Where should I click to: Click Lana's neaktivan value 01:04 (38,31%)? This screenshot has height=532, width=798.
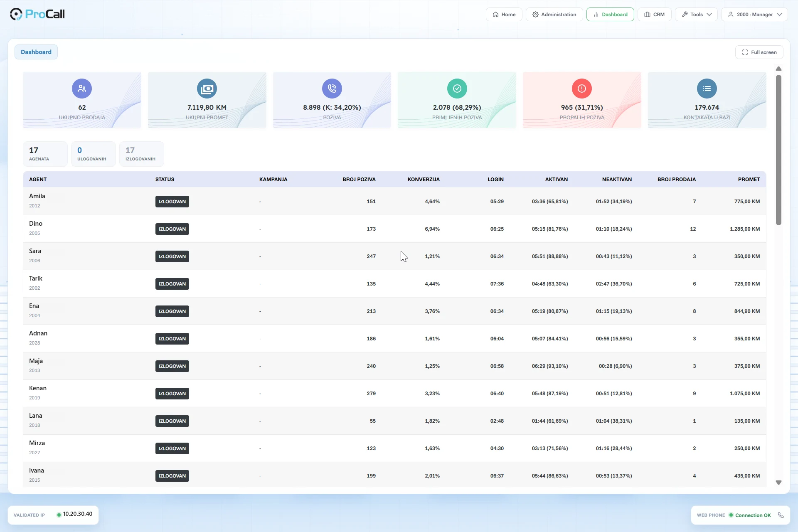614,421
